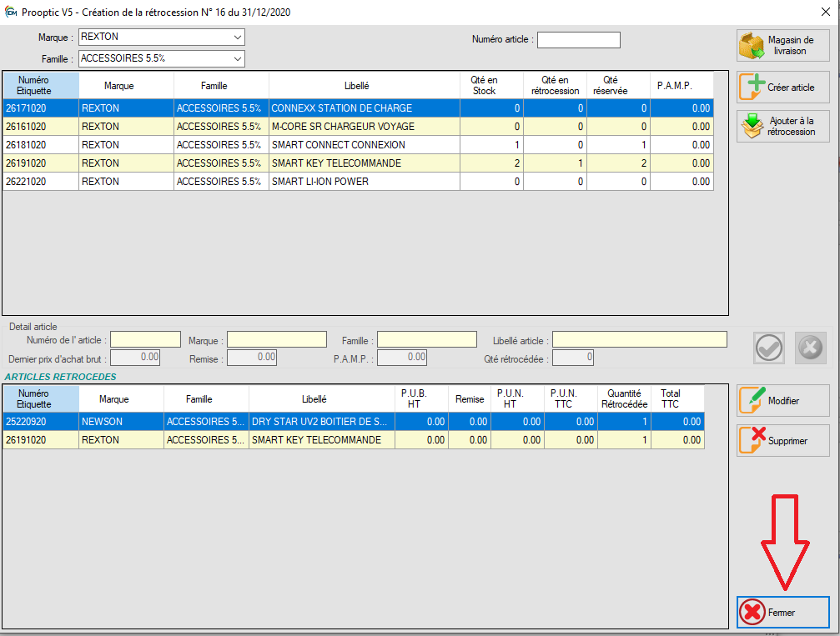840x636 pixels.
Task: Click etiquette number 26181020
Action: pos(26,144)
